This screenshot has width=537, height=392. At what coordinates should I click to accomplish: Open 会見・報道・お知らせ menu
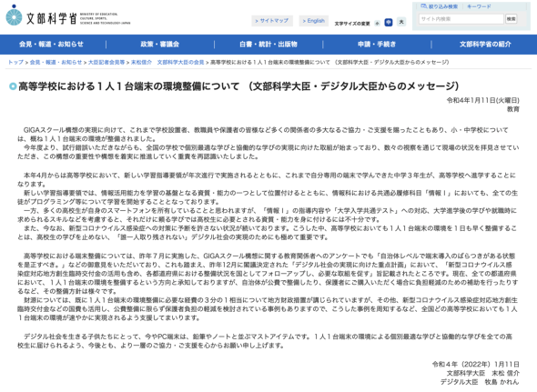tap(51, 45)
